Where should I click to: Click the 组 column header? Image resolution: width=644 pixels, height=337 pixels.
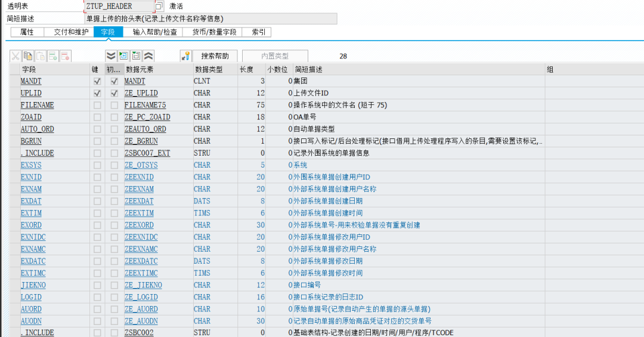[595, 69]
